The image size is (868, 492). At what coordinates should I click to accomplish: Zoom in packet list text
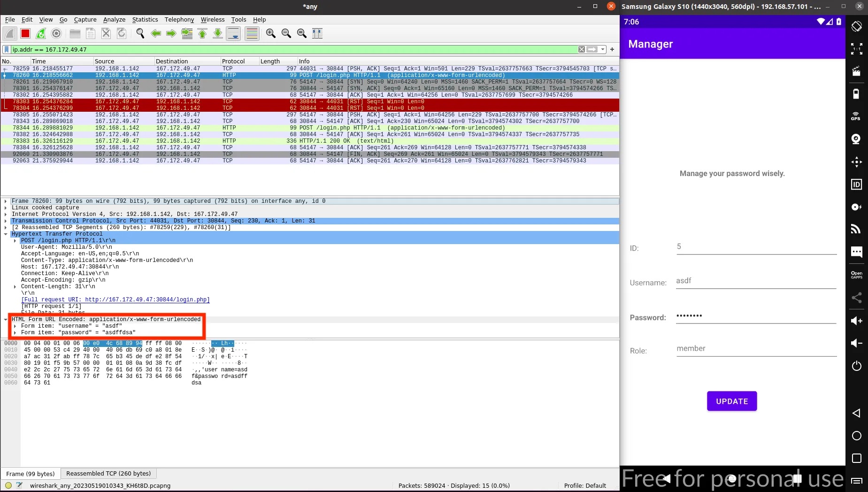point(271,33)
